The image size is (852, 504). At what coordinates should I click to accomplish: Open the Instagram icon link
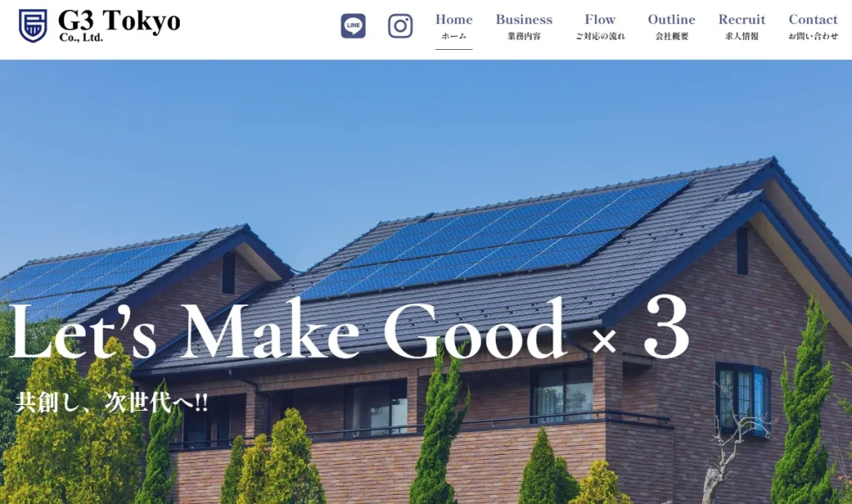coord(400,26)
